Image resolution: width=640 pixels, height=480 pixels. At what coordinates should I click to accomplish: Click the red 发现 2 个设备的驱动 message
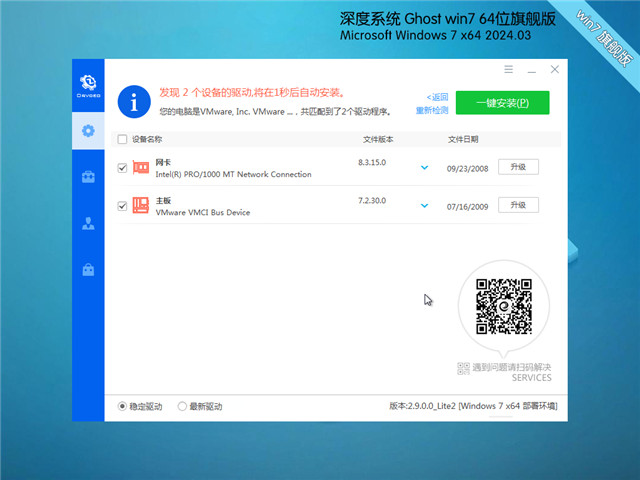click(252, 93)
